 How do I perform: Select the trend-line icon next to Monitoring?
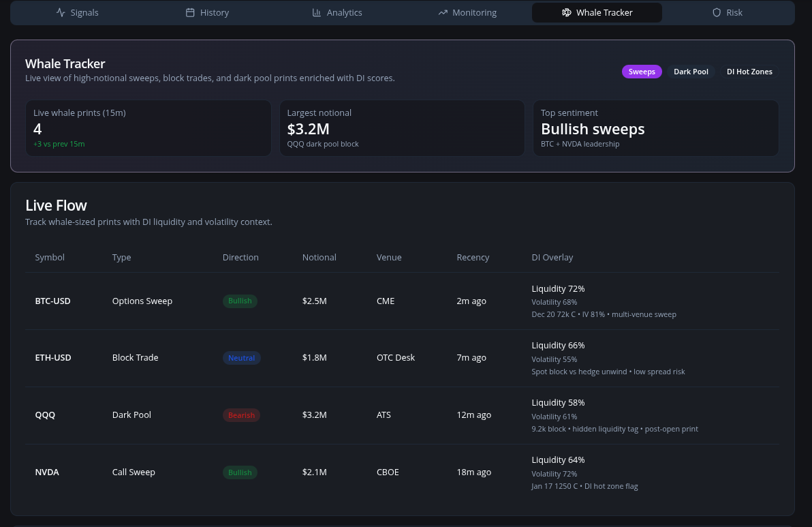coord(444,12)
